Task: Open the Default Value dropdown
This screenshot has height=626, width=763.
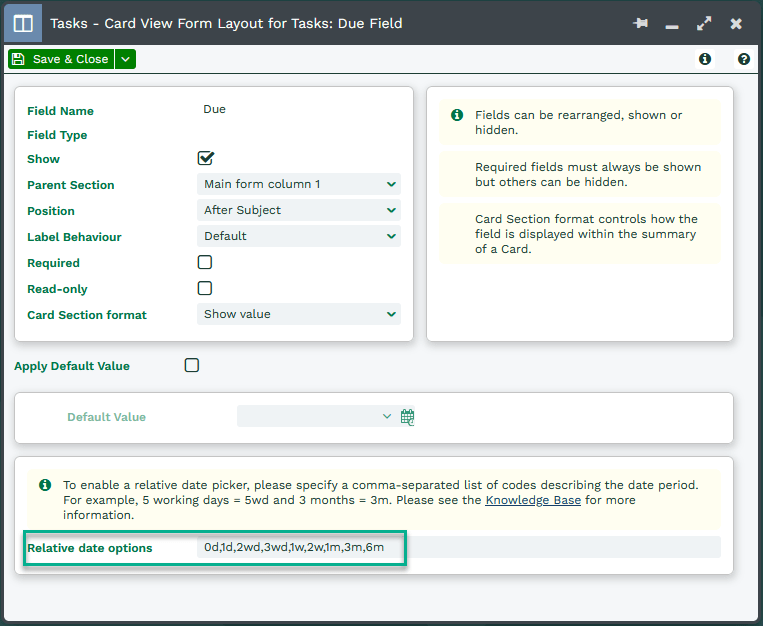Action: point(317,416)
